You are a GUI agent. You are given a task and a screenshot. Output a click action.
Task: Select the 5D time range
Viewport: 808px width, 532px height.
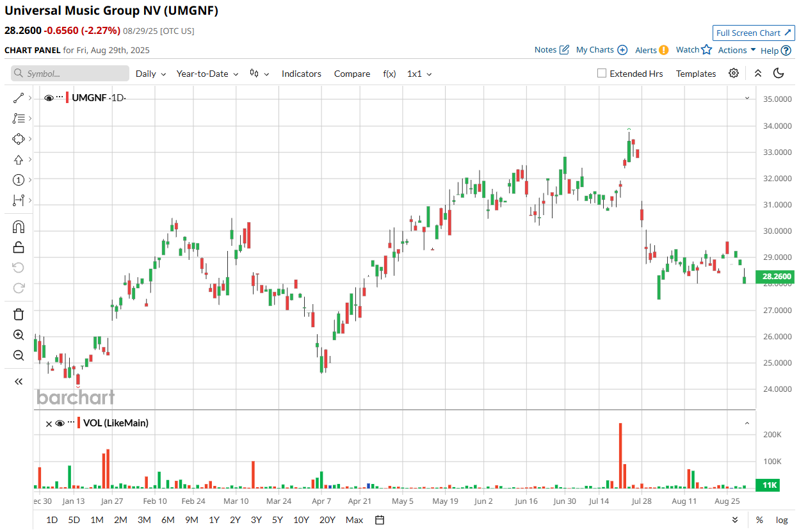tap(74, 520)
